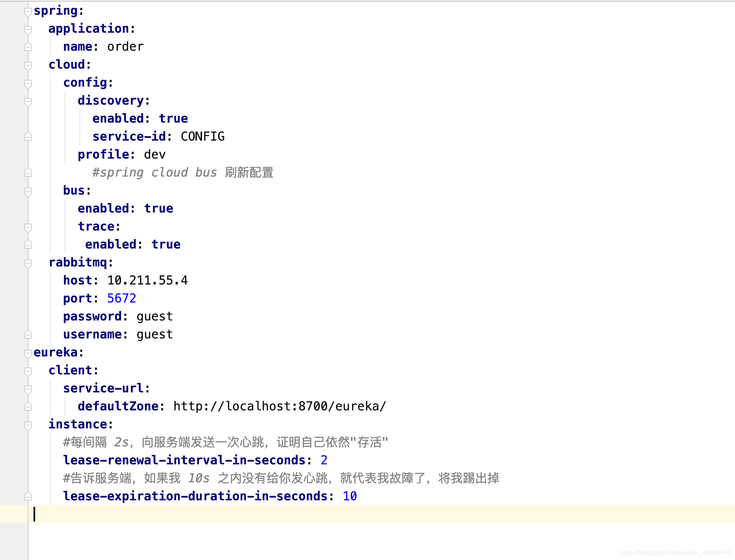Click the comment about 2s heartbeat interval

click(226, 442)
